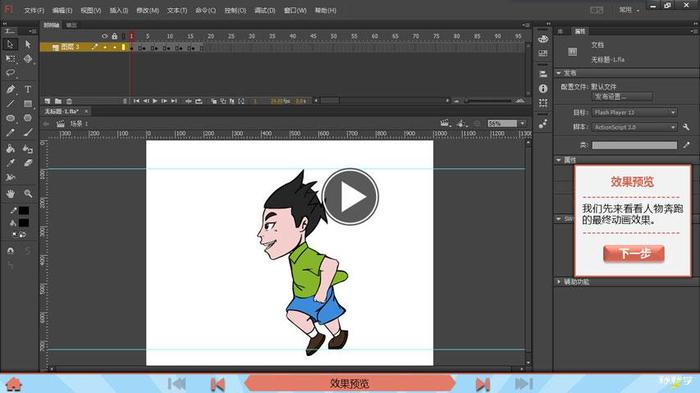Open the Insert (I) menu
The height and width of the screenshot is (393, 700).
point(119,10)
